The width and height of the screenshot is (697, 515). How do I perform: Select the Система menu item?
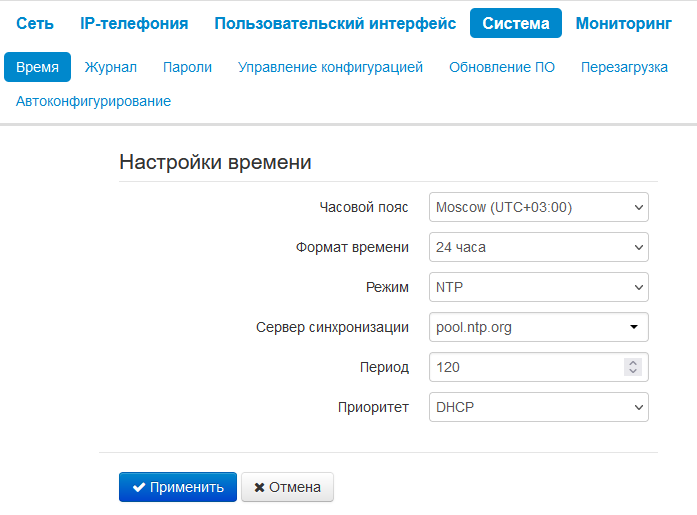pyautogui.click(x=516, y=23)
